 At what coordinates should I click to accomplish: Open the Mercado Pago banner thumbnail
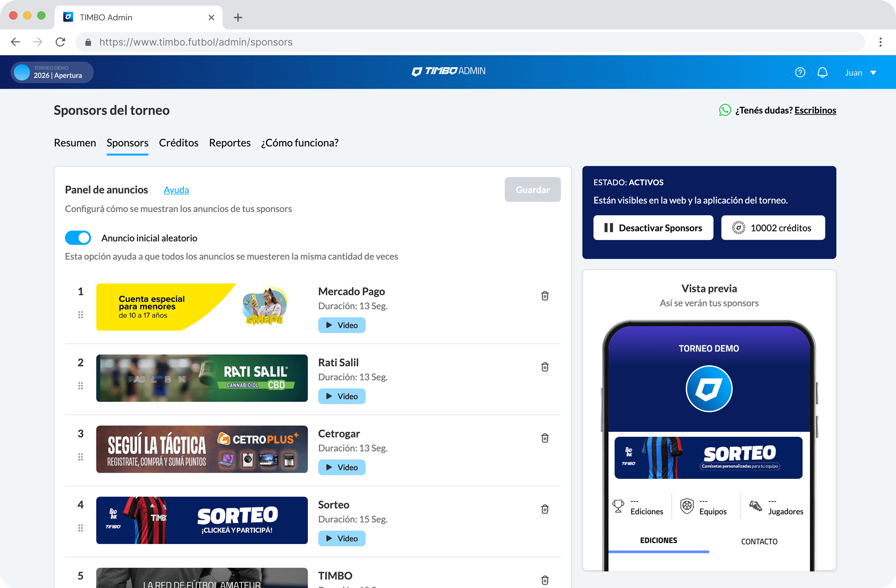tap(202, 307)
